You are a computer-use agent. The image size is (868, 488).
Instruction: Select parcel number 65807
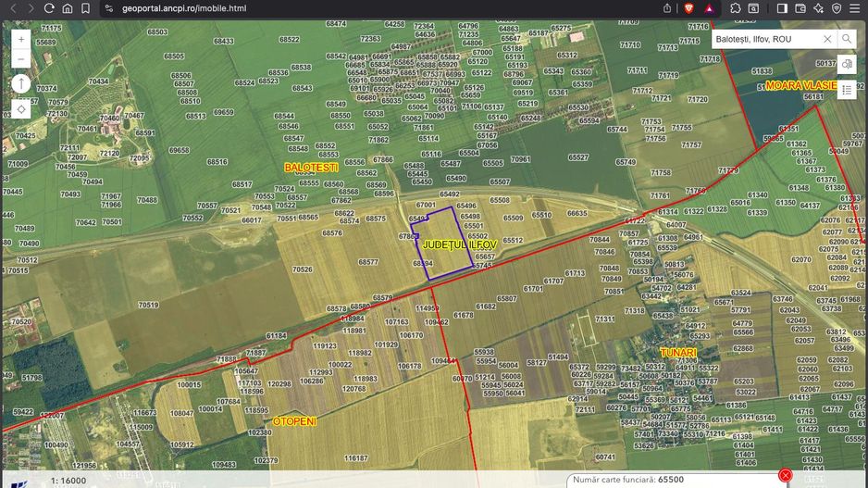click(x=506, y=298)
